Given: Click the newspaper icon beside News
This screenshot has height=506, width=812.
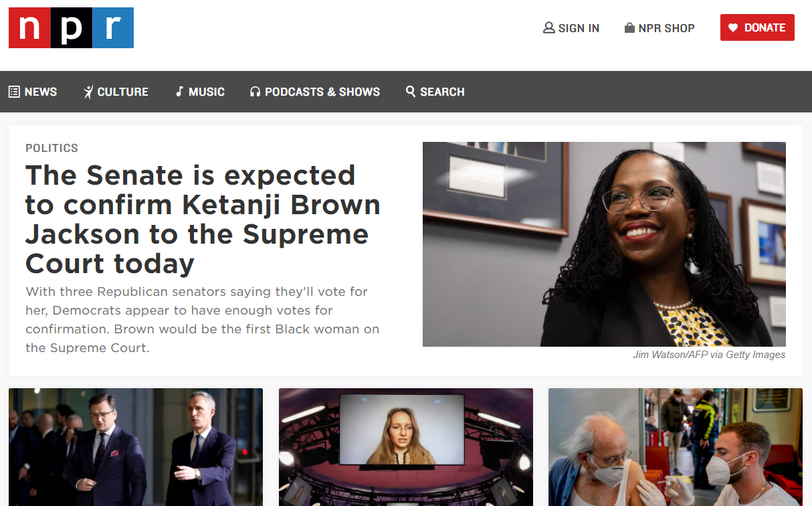Looking at the screenshot, I should pos(14,92).
